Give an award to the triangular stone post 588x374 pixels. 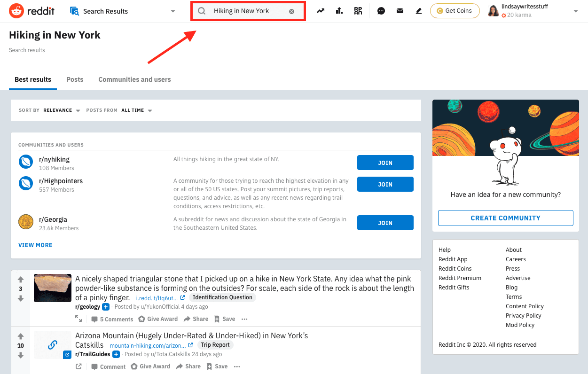[158, 319]
